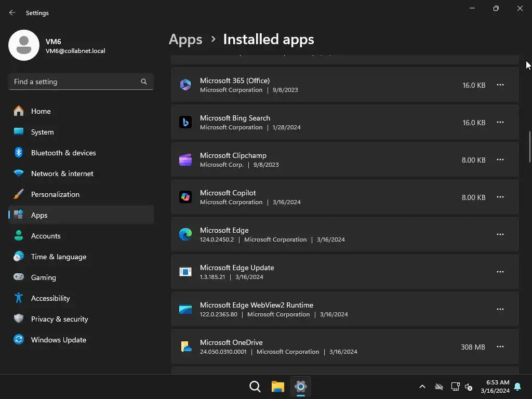This screenshot has height=399, width=532.
Task: Open more options for Microsoft Copilot
Action: tap(500, 197)
